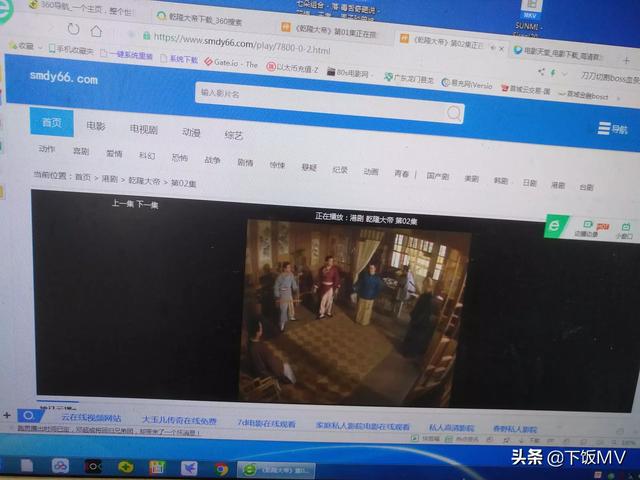Switch to the 乾隆大帝 第01集 tab
The width and height of the screenshot is (640, 480).
(330, 31)
